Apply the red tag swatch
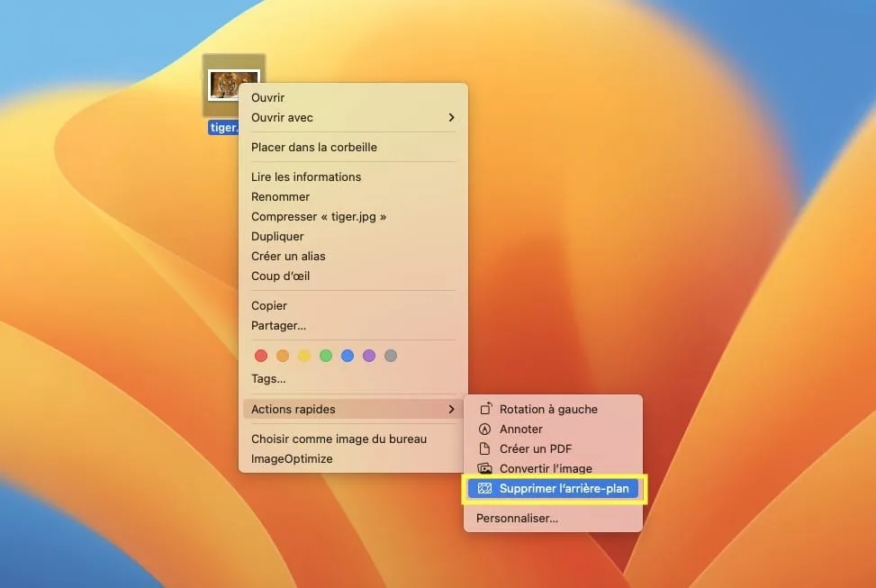The height and width of the screenshot is (588, 876). (x=260, y=355)
